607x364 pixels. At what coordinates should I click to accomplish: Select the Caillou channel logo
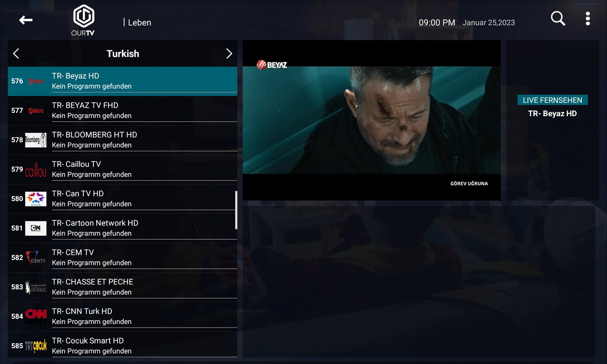tap(36, 169)
